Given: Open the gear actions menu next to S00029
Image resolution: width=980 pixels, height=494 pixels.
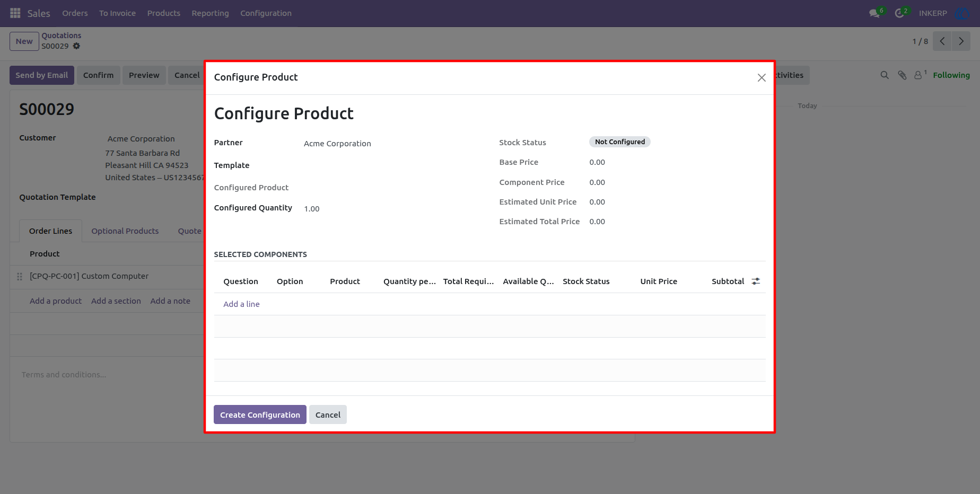Looking at the screenshot, I should [x=76, y=46].
